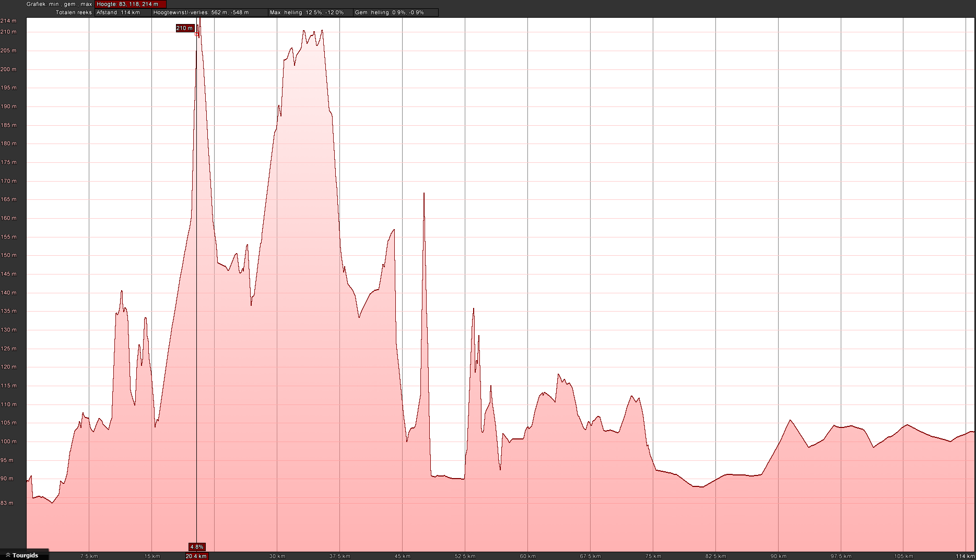
Task: Expand the Tourgids panel
Action: click(25, 555)
